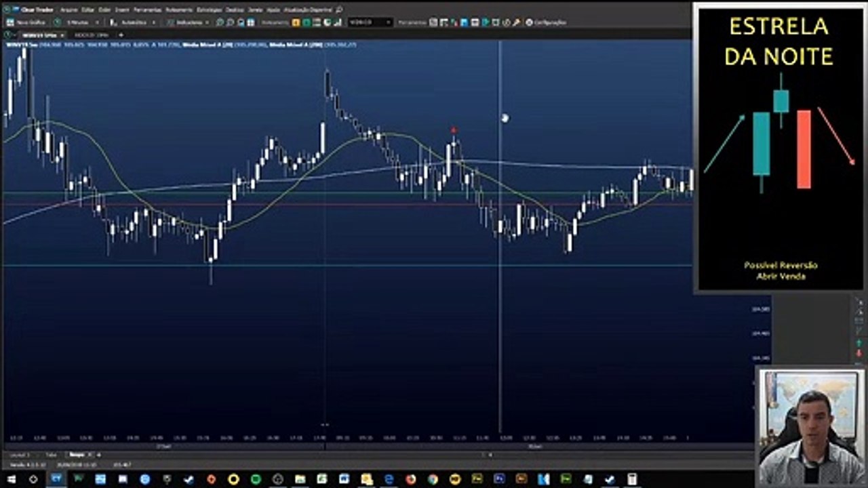Click the green play-arrow toolbar icon

486,22
